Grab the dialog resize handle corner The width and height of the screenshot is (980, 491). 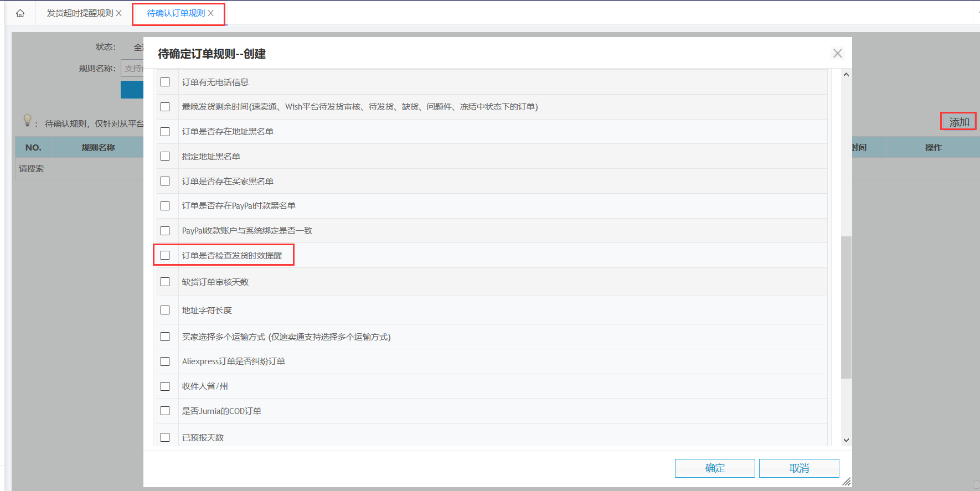click(846, 482)
